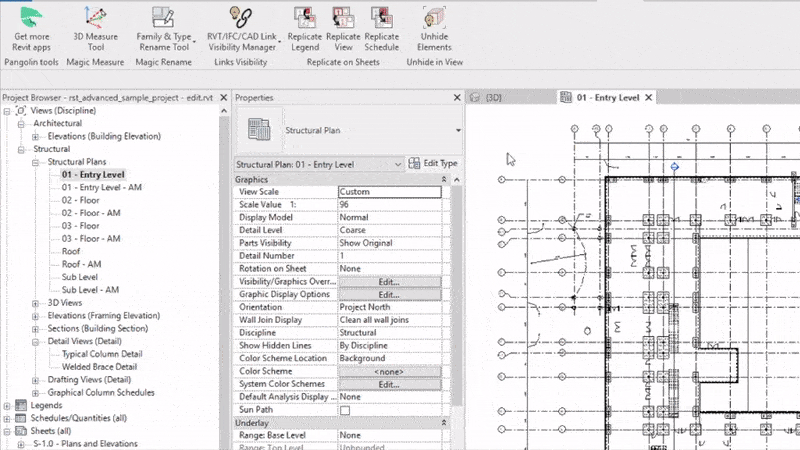Expand Graphical Column Schedules node
Screen dimensions: 800x450
tap(35, 393)
